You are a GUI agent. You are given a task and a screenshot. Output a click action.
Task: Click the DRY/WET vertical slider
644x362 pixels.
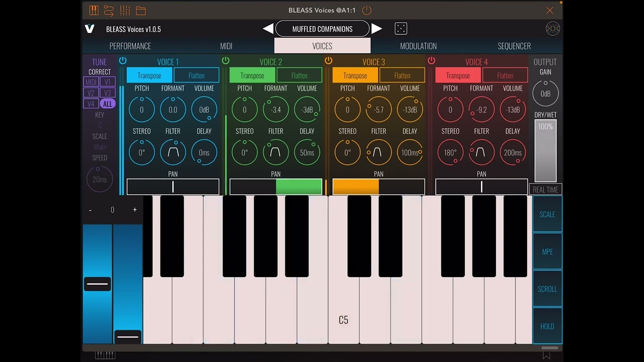[x=545, y=151]
